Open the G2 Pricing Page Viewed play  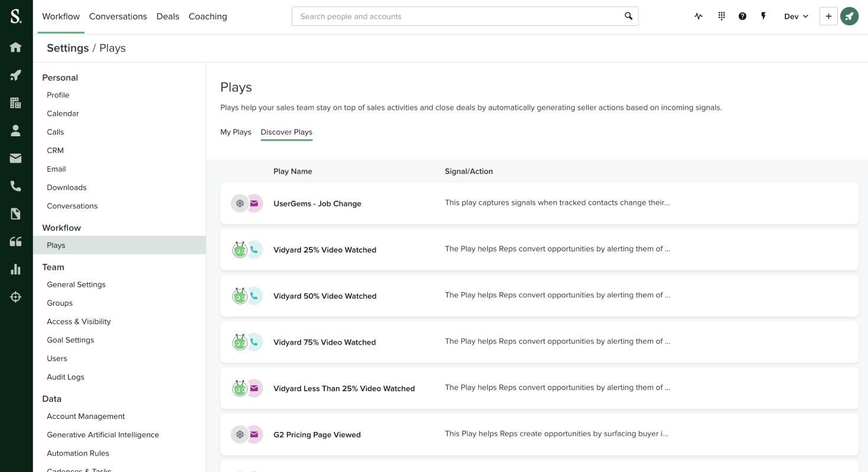click(317, 435)
